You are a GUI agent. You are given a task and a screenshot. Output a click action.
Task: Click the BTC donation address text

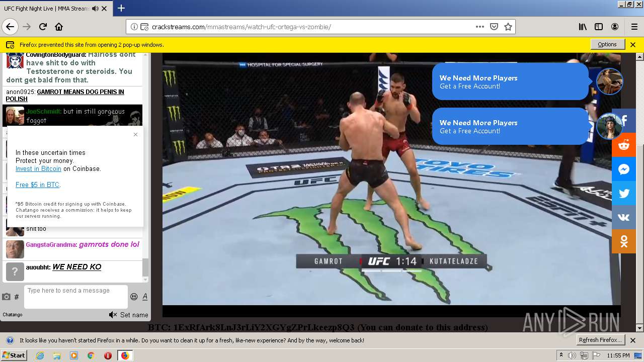(318, 327)
